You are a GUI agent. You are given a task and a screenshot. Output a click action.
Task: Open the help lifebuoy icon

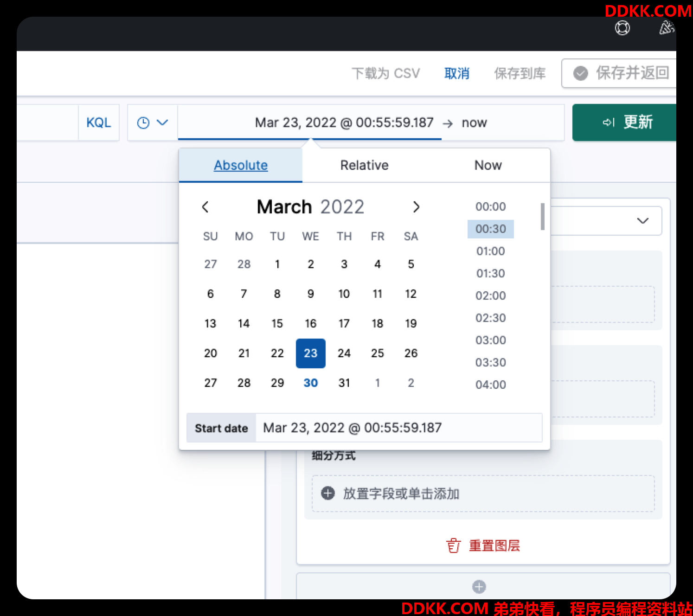622,28
